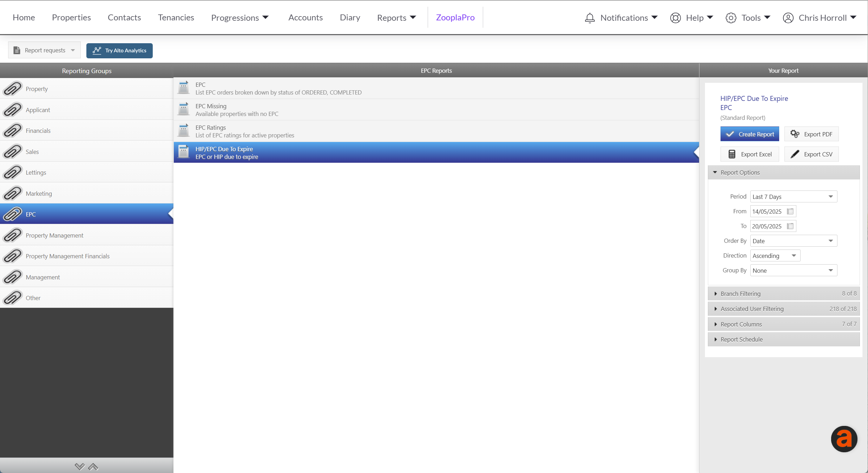
Task: Click the Lettings group paperclip icon
Action: pos(13,173)
